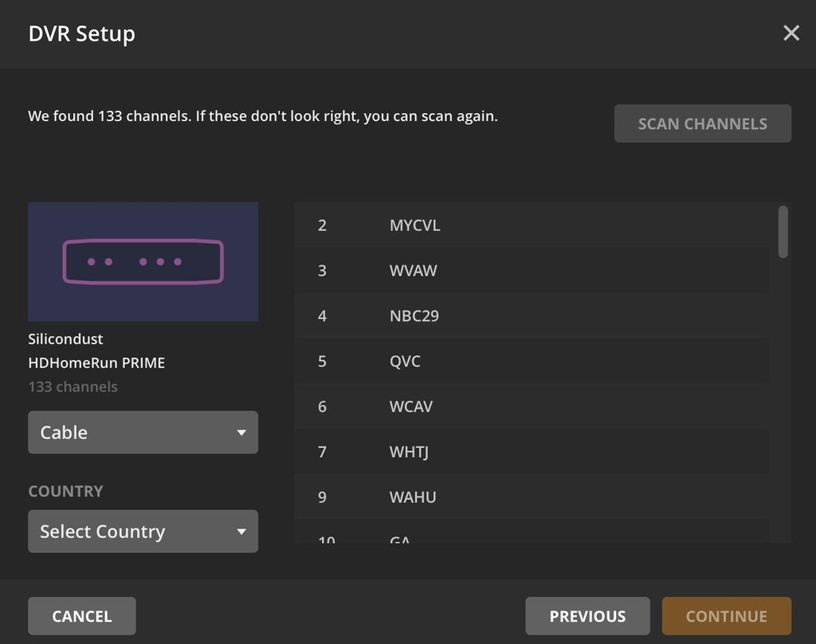Open the Select Country dropdown
816x644 pixels.
[x=143, y=531]
